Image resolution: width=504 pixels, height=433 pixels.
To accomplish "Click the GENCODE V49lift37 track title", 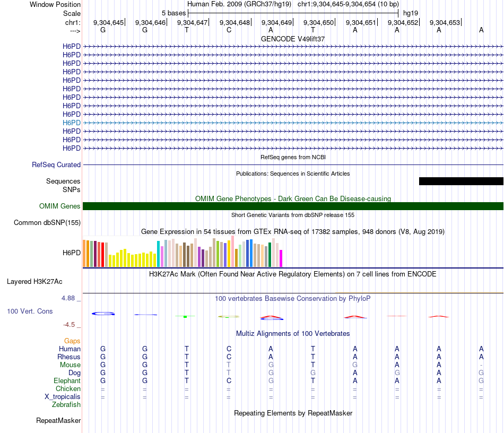I will click(x=293, y=39).
